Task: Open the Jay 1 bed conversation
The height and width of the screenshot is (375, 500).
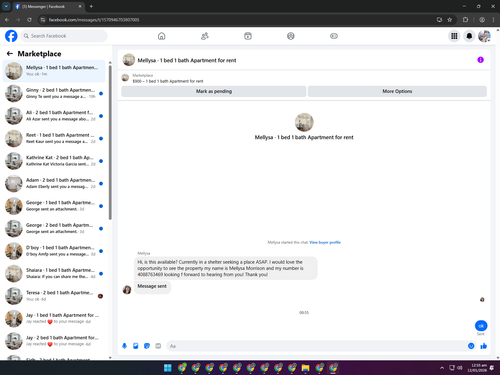Action: 54,318
